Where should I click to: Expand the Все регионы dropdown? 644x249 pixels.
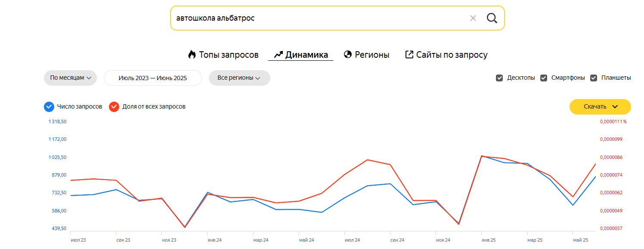pyautogui.click(x=239, y=78)
